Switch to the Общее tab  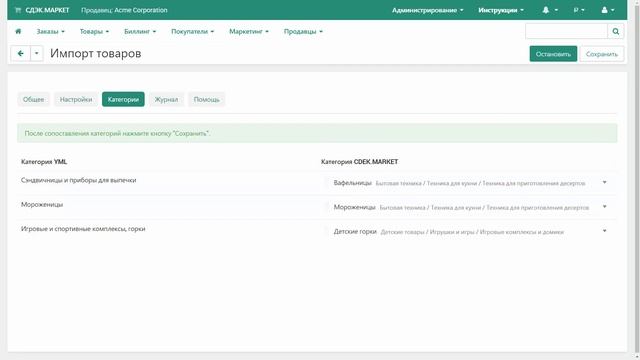click(33, 99)
